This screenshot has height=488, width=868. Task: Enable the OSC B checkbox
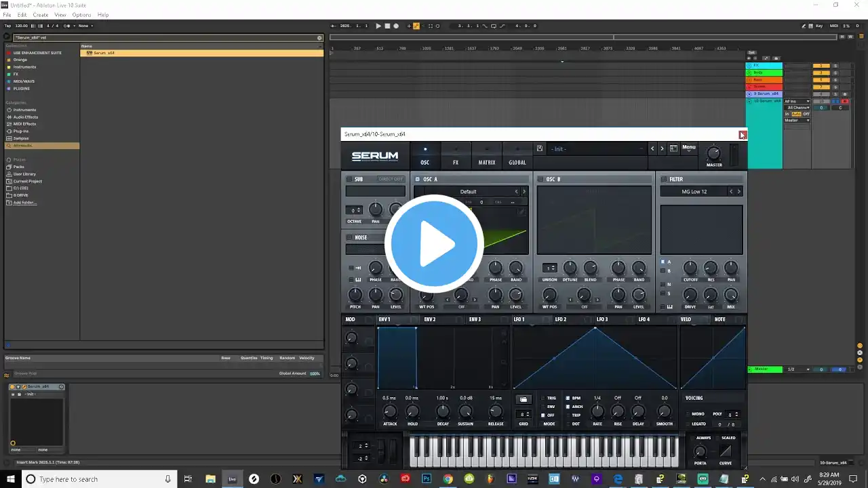pos(540,179)
